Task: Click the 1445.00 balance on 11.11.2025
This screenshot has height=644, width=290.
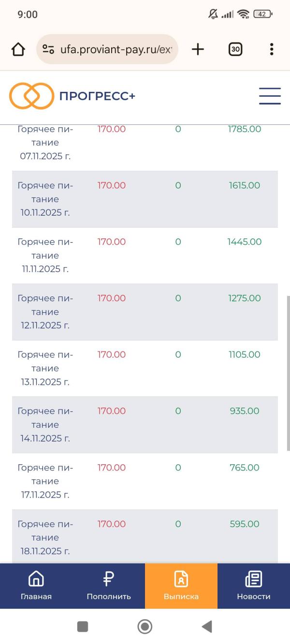Action: [245, 242]
